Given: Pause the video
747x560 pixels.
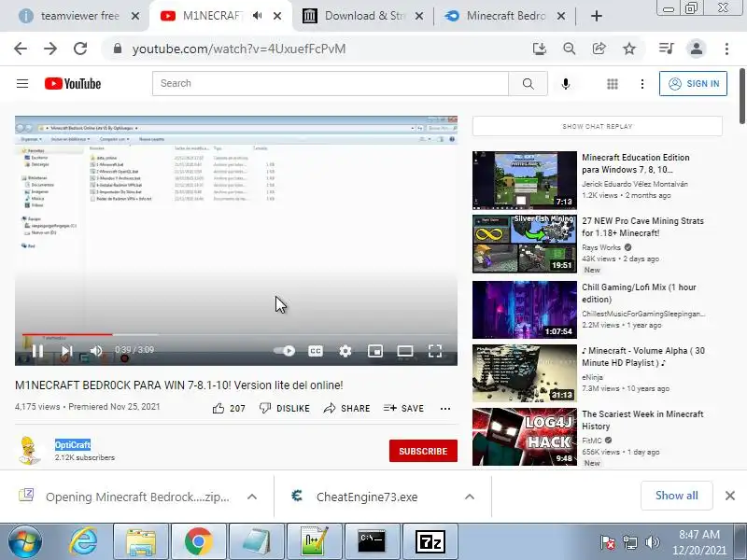Looking at the screenshot, I should (x=37, y=352).
